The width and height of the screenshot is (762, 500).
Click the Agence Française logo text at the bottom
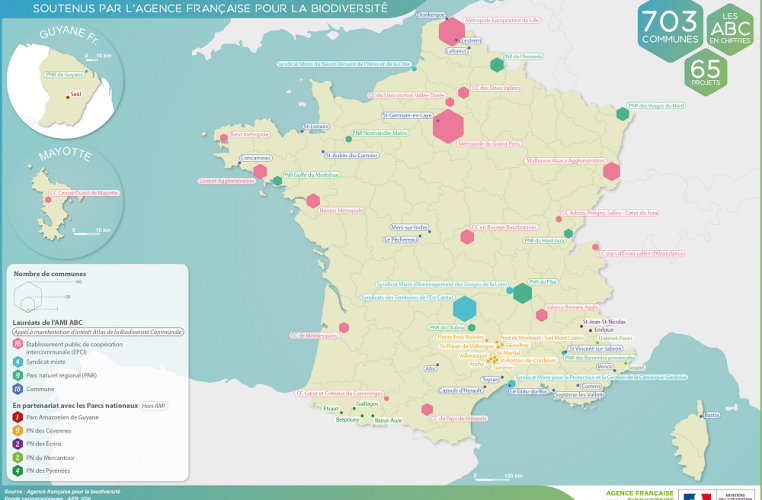(x=640, y=495)
